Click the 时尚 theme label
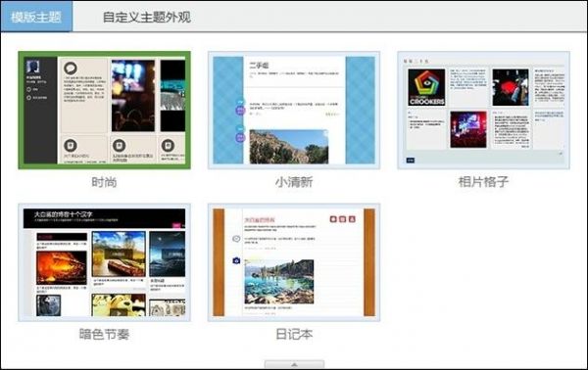This screenshot has height=370, width=588. (x=104, y=182)
